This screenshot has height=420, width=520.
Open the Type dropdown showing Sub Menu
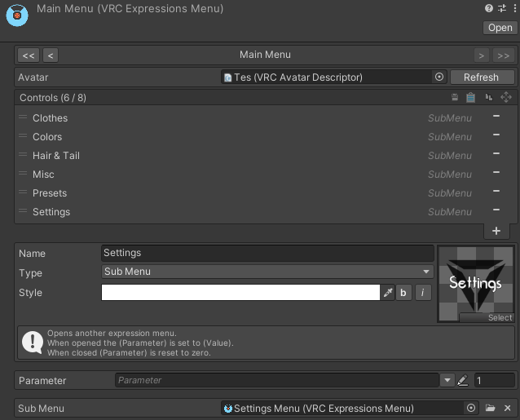point(267,272)
